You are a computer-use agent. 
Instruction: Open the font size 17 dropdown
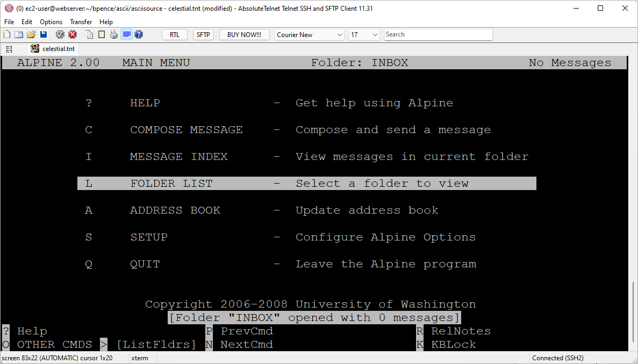coord(364,34)
